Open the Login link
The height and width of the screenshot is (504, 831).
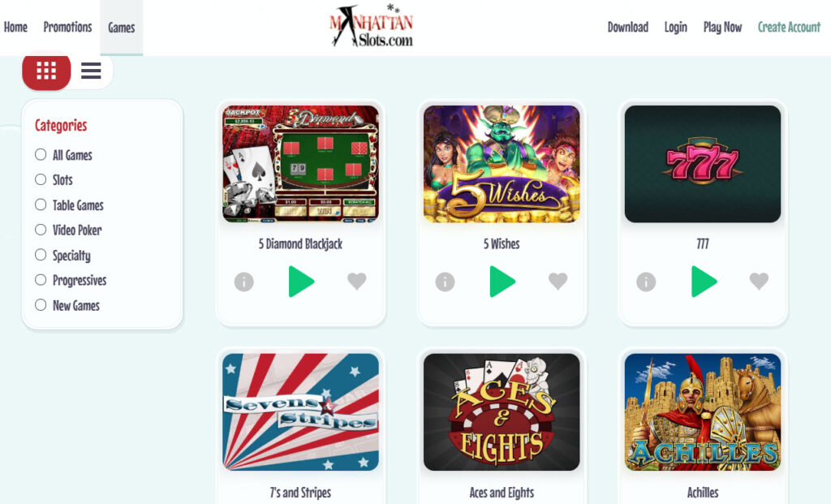pyautogui.click(x=676, y=27)
